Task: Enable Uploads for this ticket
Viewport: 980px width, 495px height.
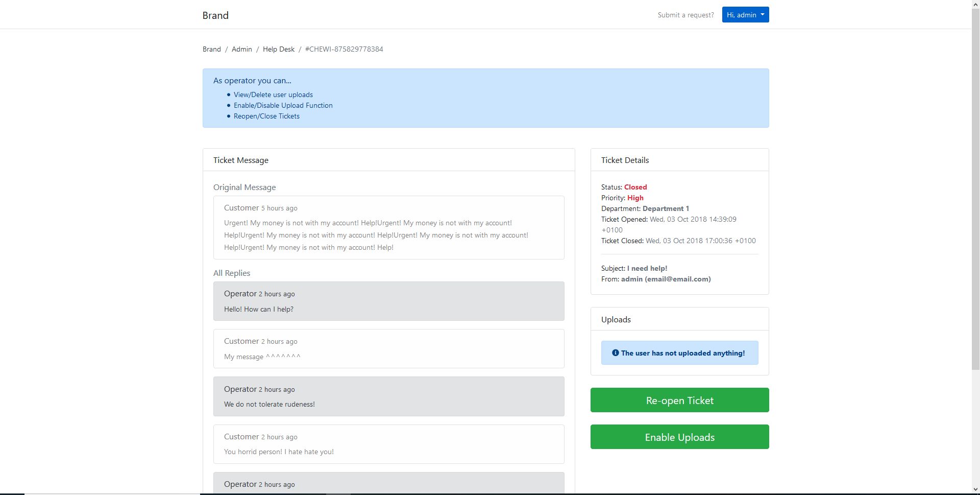Action: point(679,437)
